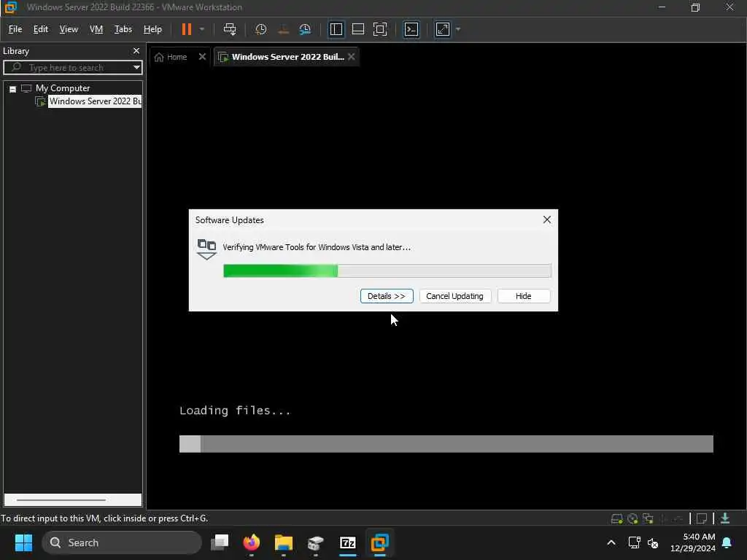747x560 pixels.
Task: Open the VM menu
Action: tap(96, 29)
